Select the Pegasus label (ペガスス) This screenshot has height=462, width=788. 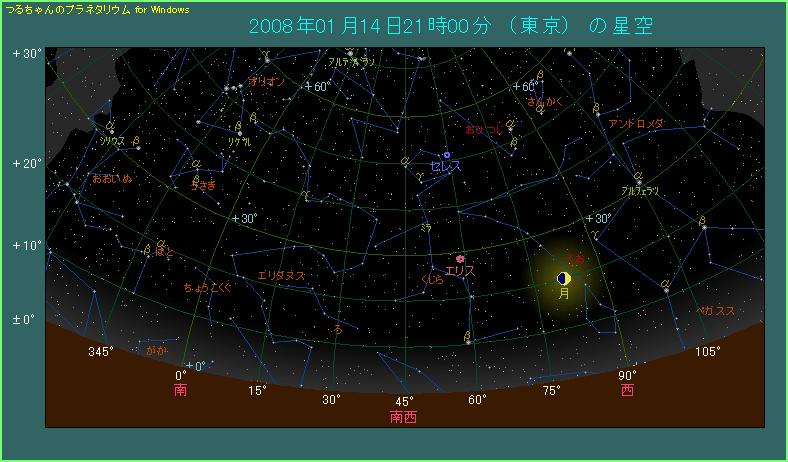pos(715,311)
